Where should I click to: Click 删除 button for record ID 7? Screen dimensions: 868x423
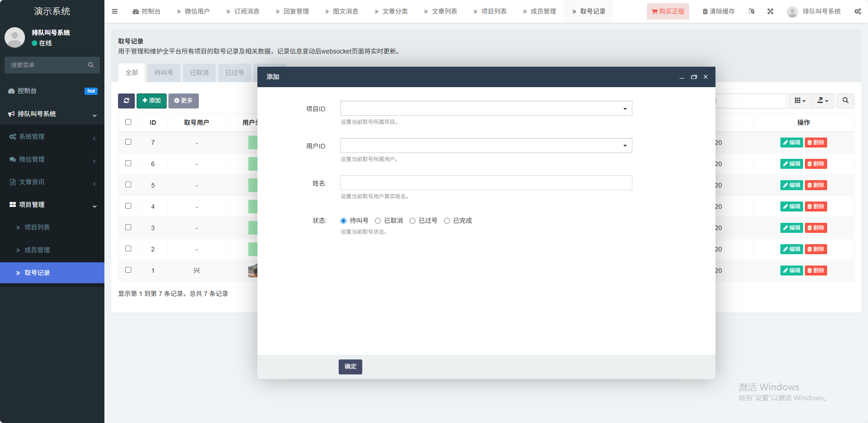(x=816, y=143)
